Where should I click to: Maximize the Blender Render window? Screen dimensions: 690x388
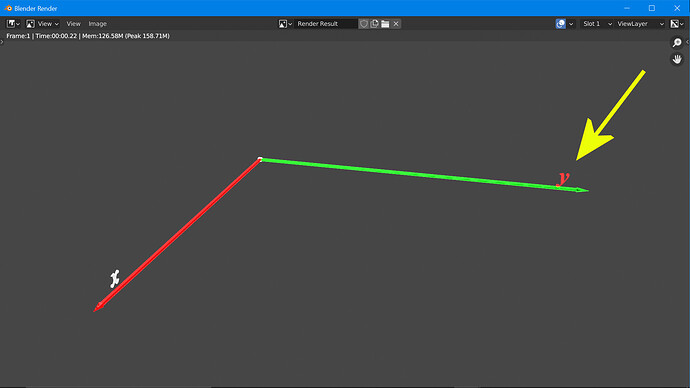tap(652, 8)
